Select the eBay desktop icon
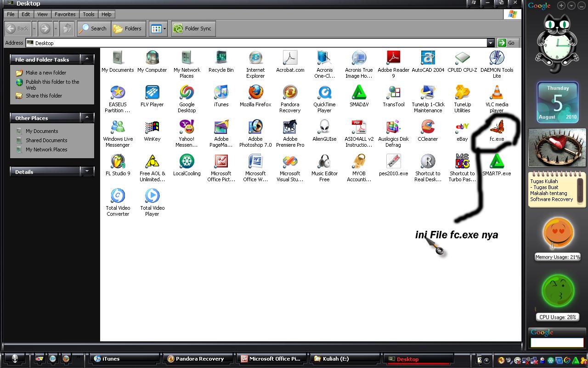The width and height of the screenshot is (588, 368). 462,127
